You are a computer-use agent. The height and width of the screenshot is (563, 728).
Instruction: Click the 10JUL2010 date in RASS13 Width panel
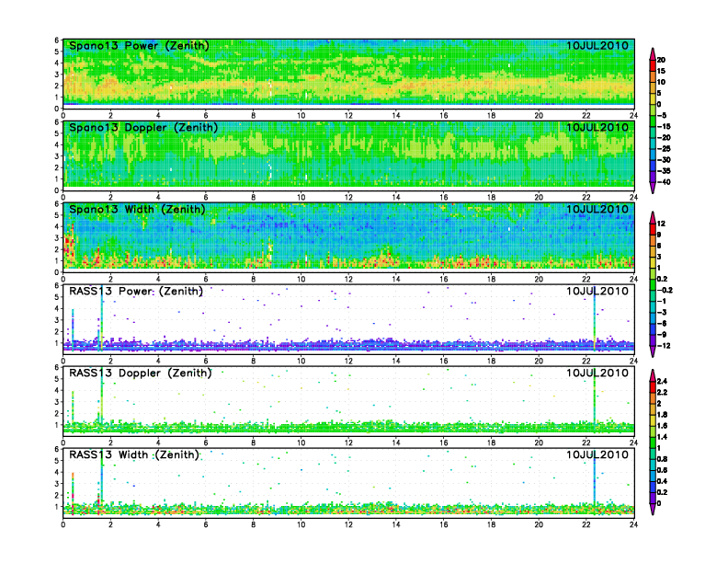597,454
